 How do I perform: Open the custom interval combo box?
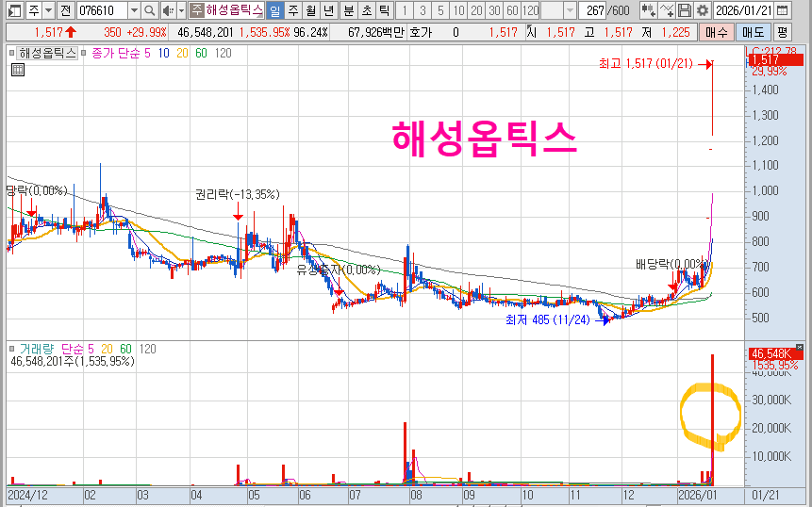558,9
